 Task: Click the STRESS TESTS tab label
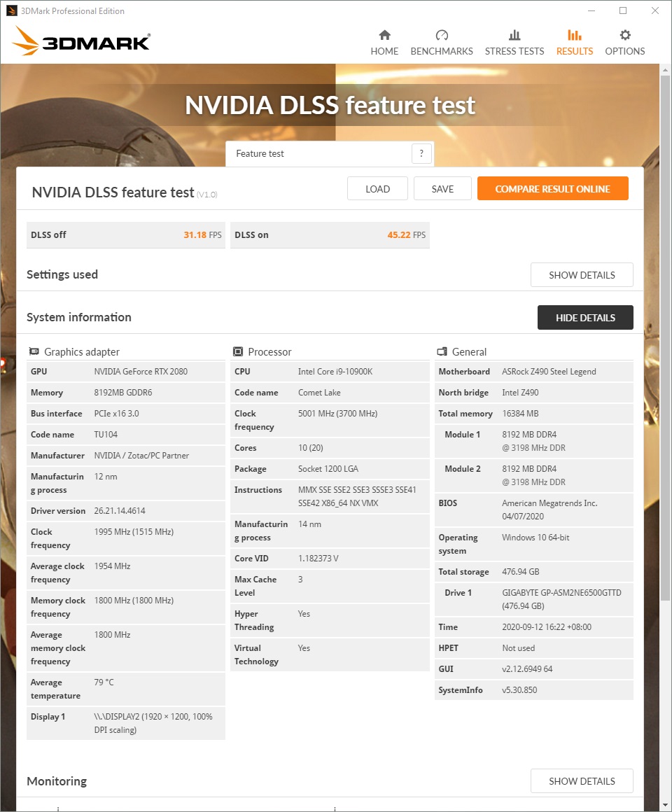coord(514,51)
